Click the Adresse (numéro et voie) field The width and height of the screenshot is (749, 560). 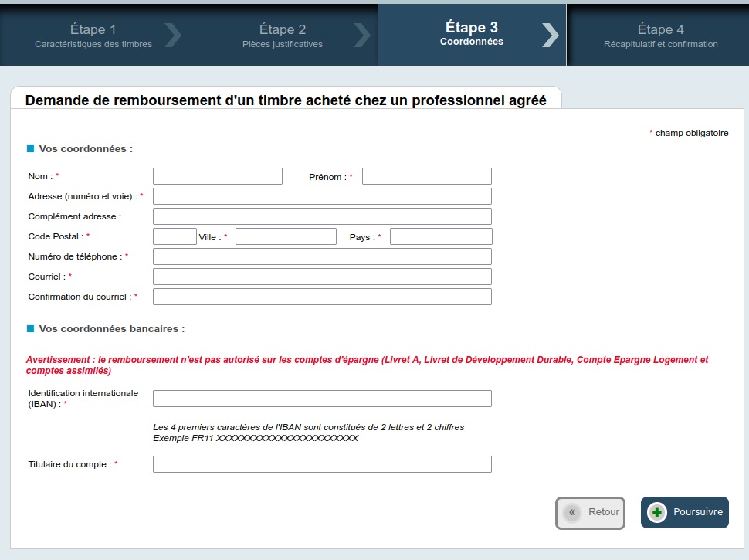[322, 196]
